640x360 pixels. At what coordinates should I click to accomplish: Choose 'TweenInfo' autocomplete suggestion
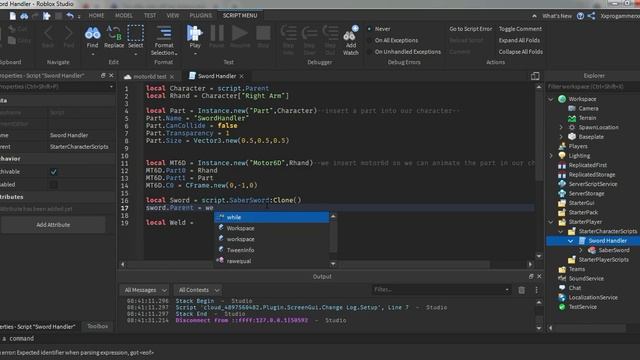pyautogui.click(x=271, y=250)
